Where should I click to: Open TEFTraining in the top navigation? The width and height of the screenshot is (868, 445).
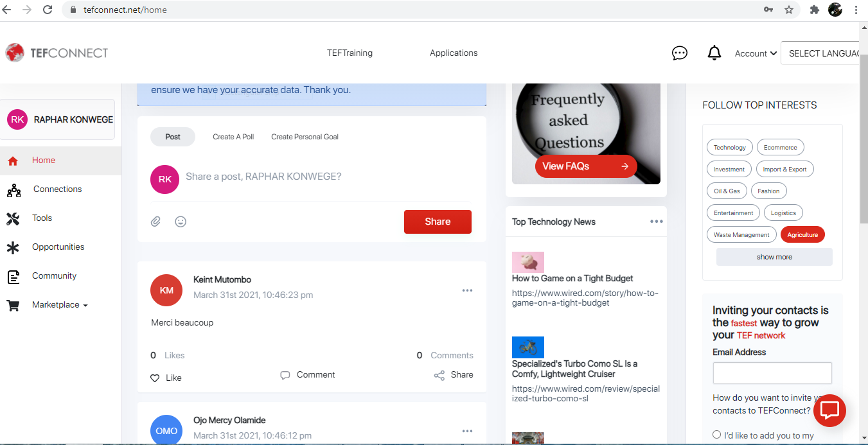350,53
